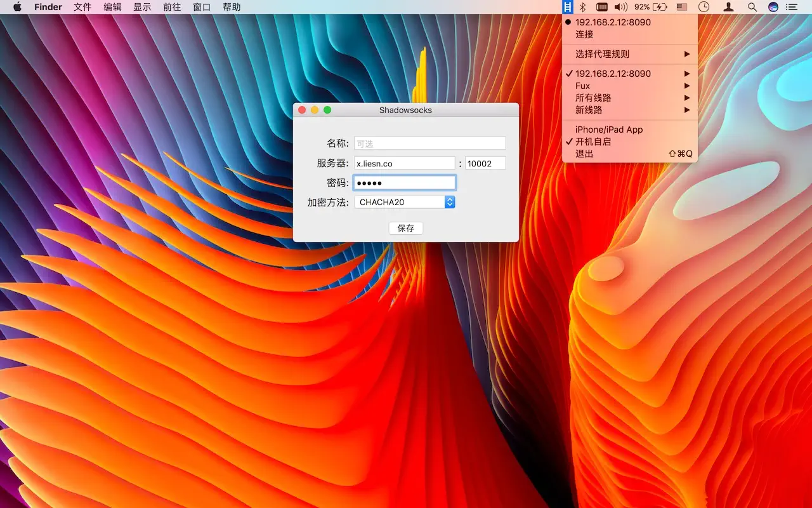This screenshot has width=812, height=508.
Task: Click the 名称 optional name field
Action: pyautogui.click(x=430, y=143)
